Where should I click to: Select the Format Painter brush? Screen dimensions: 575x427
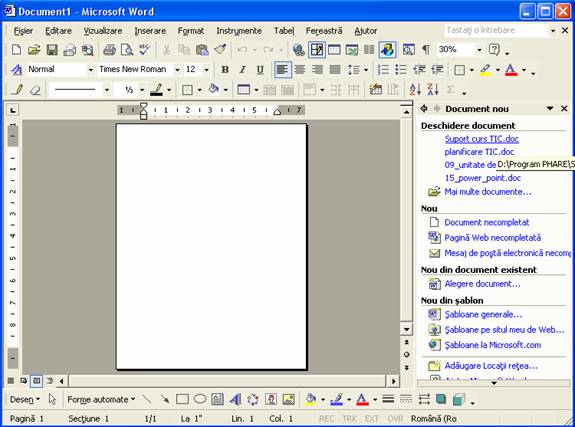[x=220, y=50]
